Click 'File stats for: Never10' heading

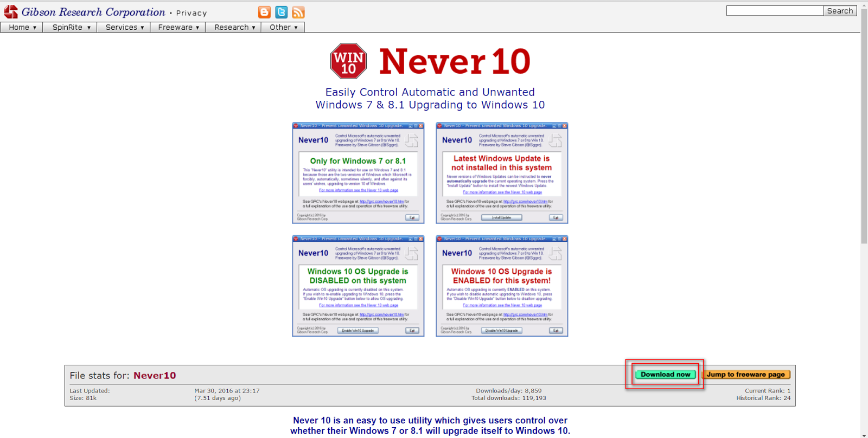(123, 375)
